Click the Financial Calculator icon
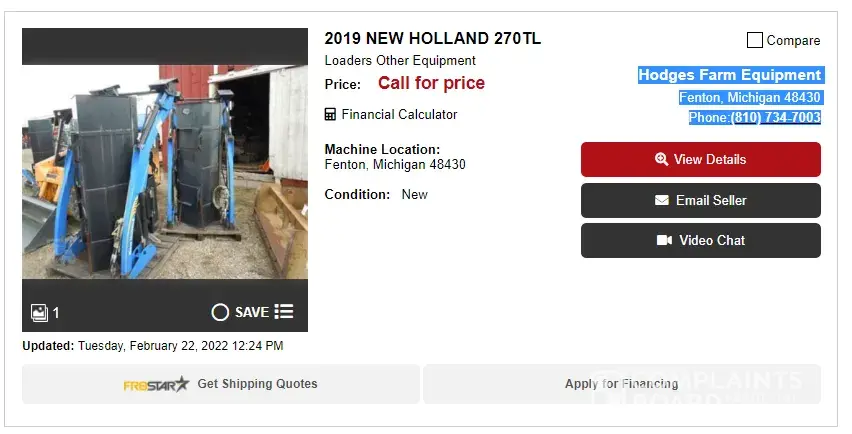Viewport: 852px width, 434px height. pos(330,114)
